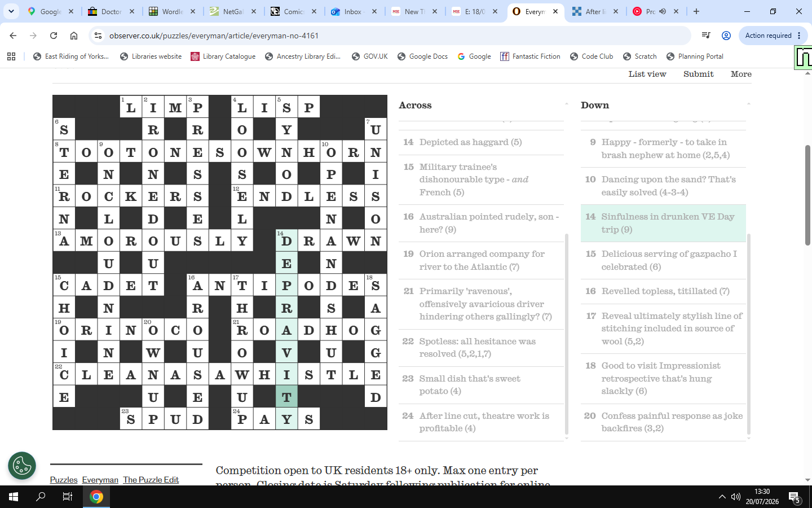Open the Code Club bookmark

point(592,56)
